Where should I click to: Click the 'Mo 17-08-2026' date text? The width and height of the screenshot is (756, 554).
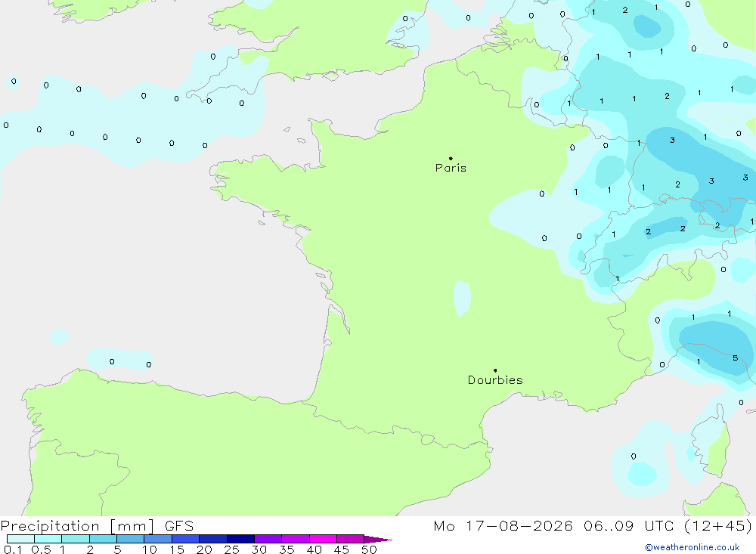[x=503, y=526]
